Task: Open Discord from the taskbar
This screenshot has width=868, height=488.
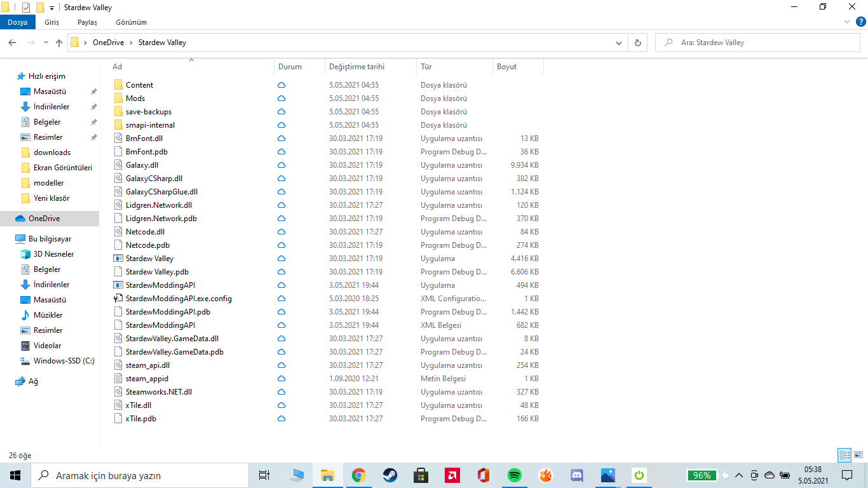Action: coord(577,475)
